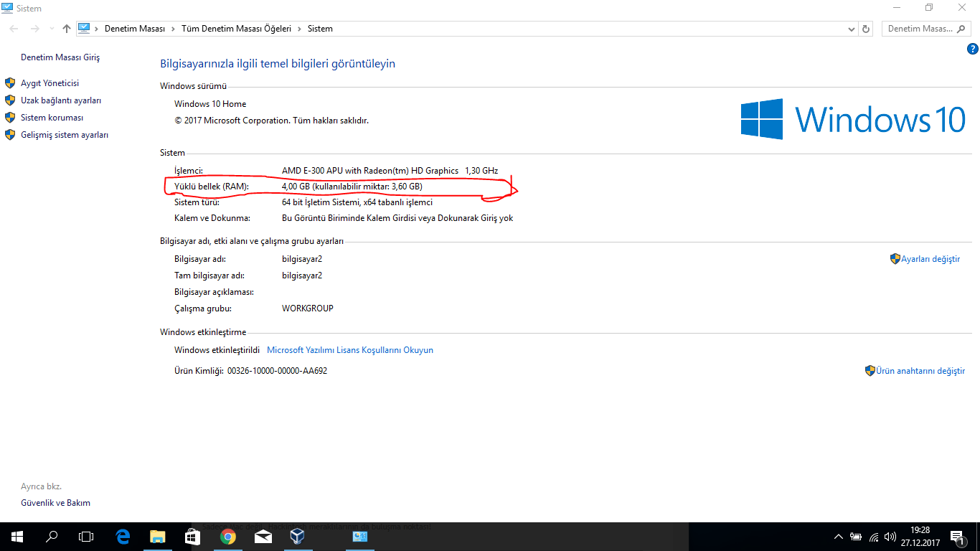Click shield icon beside Ayarları değiştir
The width and height of the screenshot is (980, 551).
895,259
